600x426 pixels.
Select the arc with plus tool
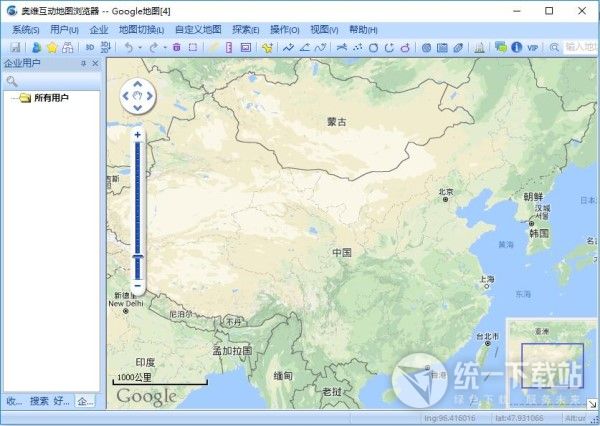[390, 47]
